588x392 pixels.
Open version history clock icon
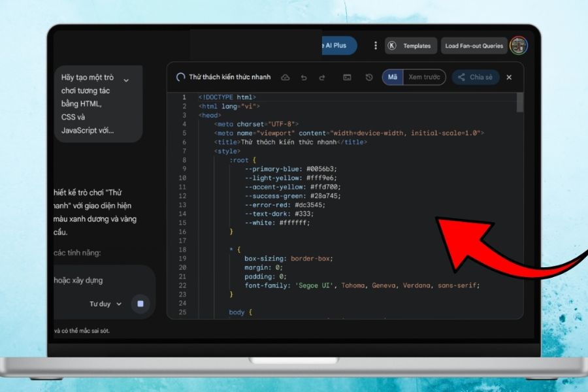(368, 77)
